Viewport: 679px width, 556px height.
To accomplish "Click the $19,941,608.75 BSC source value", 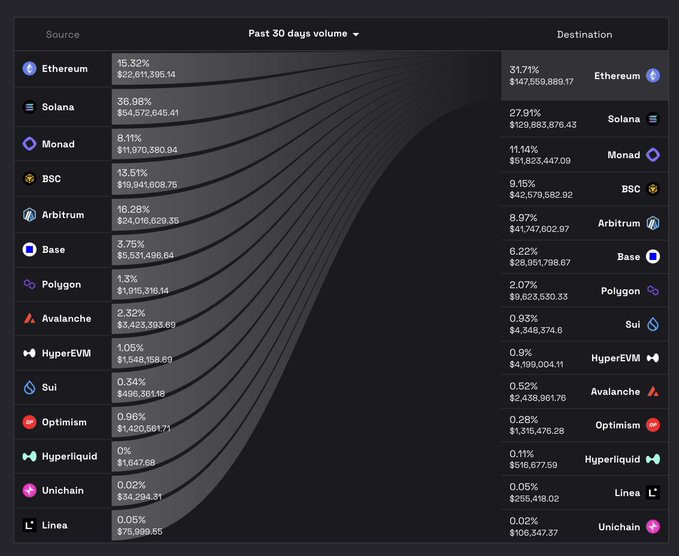I will coord(147,184).
